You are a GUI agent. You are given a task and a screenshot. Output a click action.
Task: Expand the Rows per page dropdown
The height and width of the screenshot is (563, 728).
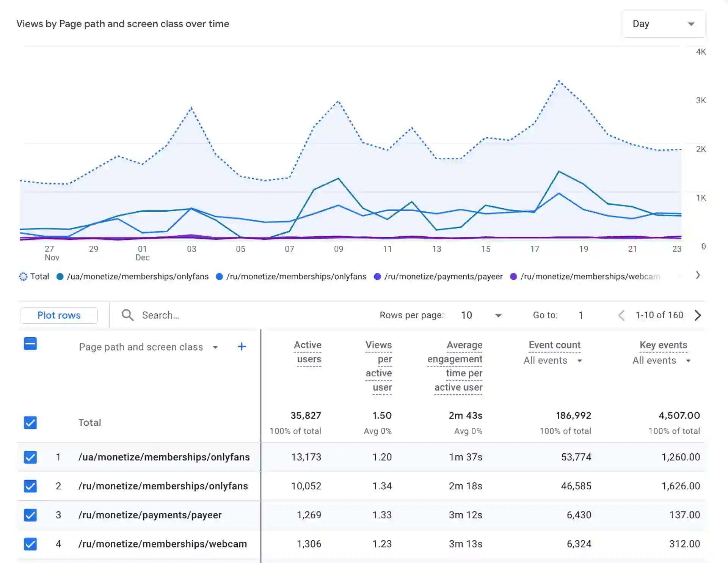498,315
